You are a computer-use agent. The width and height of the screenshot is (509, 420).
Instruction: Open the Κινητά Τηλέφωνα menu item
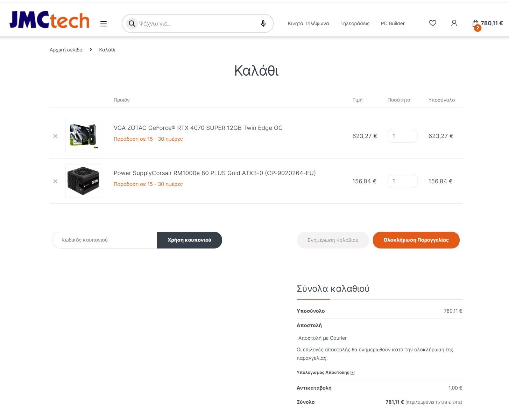coord(308,23)
